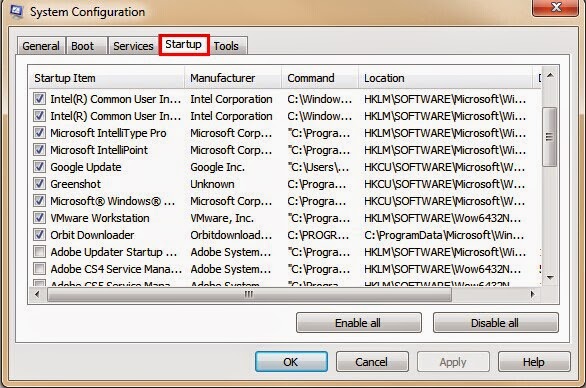Click the Unknown manufacturer cell for Greenshot
Image resolution: width=586 pixels, height=388 pixels.
[x=212, y=184]
